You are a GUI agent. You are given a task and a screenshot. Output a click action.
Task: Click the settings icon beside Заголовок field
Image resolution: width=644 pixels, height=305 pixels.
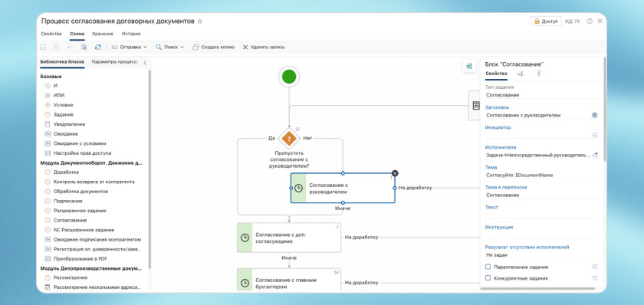[594, 116]
